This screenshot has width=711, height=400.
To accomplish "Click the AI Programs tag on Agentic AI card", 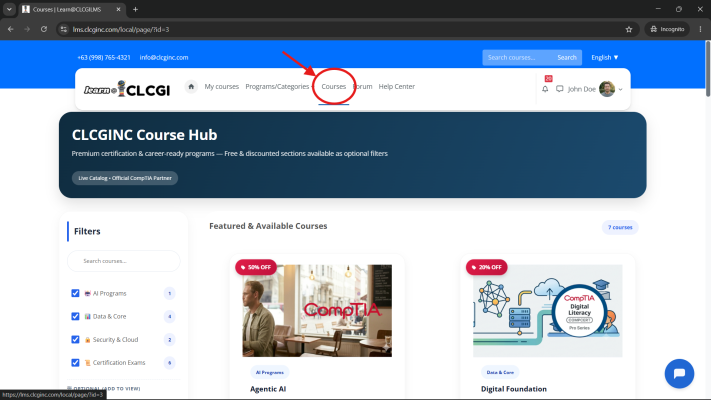I will (269, 372).
